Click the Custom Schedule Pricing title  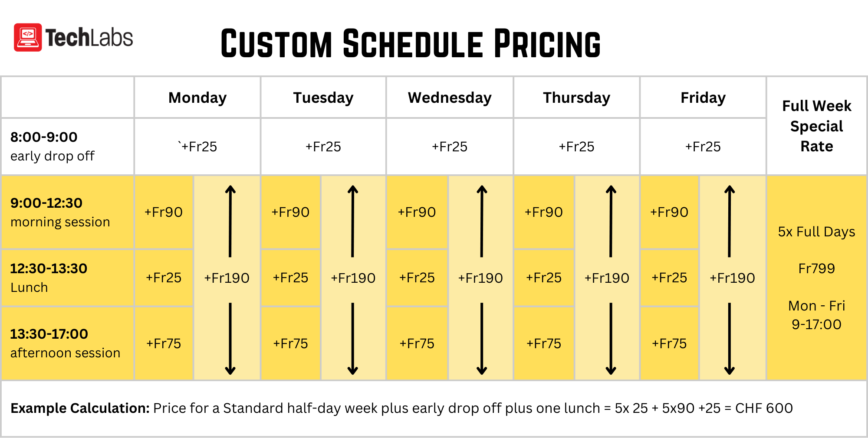[410, 43]
